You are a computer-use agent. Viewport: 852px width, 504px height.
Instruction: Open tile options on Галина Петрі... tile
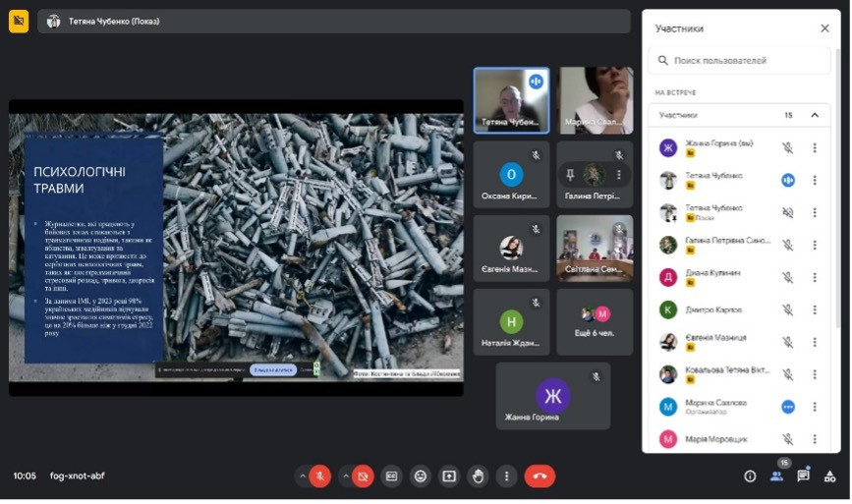[618, 174]
